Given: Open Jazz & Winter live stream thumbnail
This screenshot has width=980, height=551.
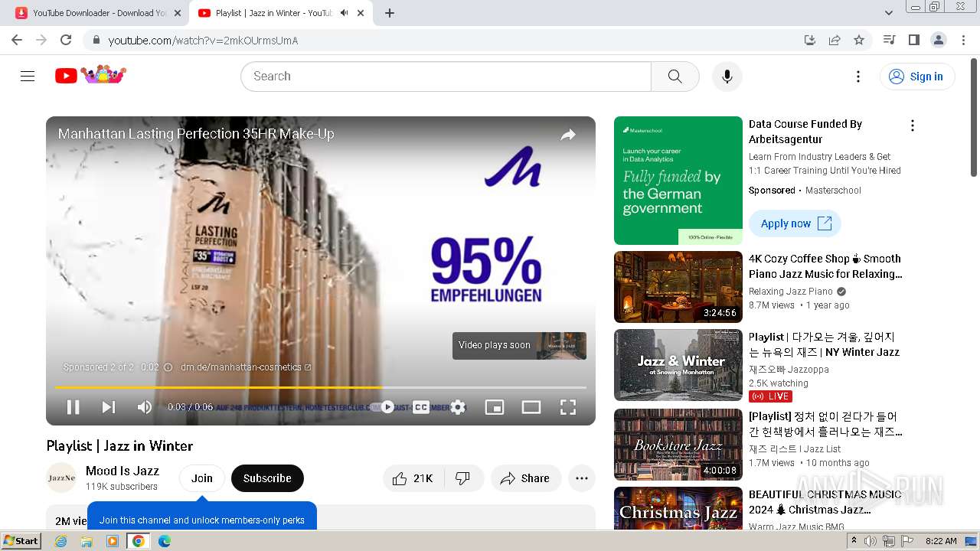Looking at the screenshot, I should pos(678,365).
